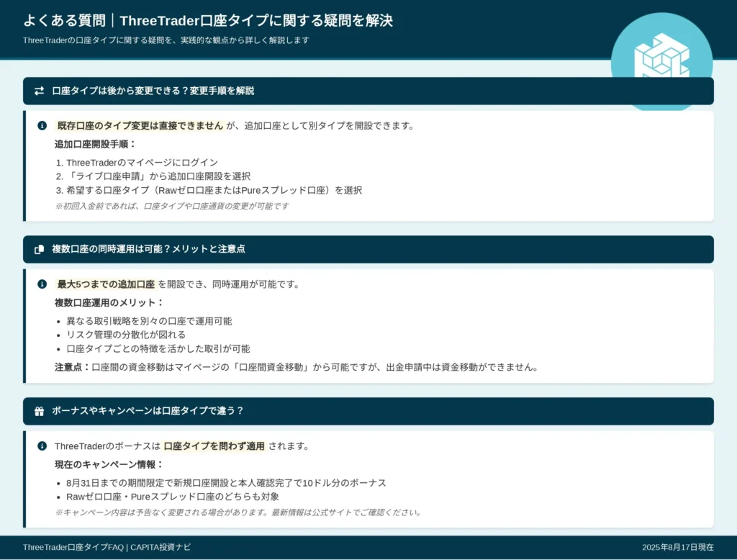Select the header 複数口座の同時運用は可能？メリットと注意点
Viewport: 737px width, 560px height.
pyautogui.click(x=368, y=249)
